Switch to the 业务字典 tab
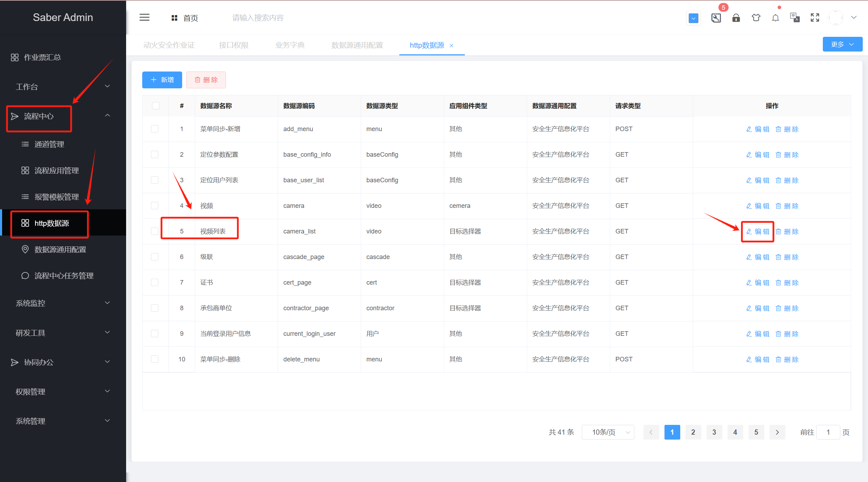Image resolution: width=868 pixels, height=482 pixels. pos(290,45)
